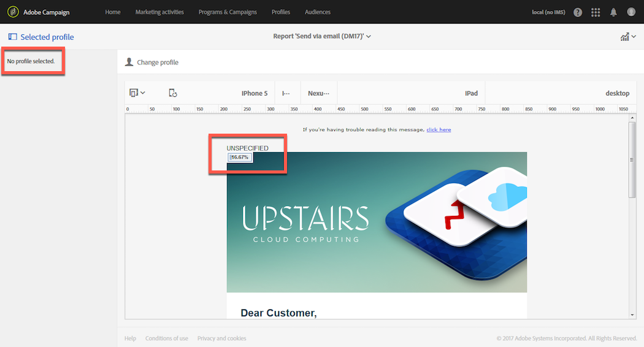Open Programs & Campaigns menu

click(228, 12)
